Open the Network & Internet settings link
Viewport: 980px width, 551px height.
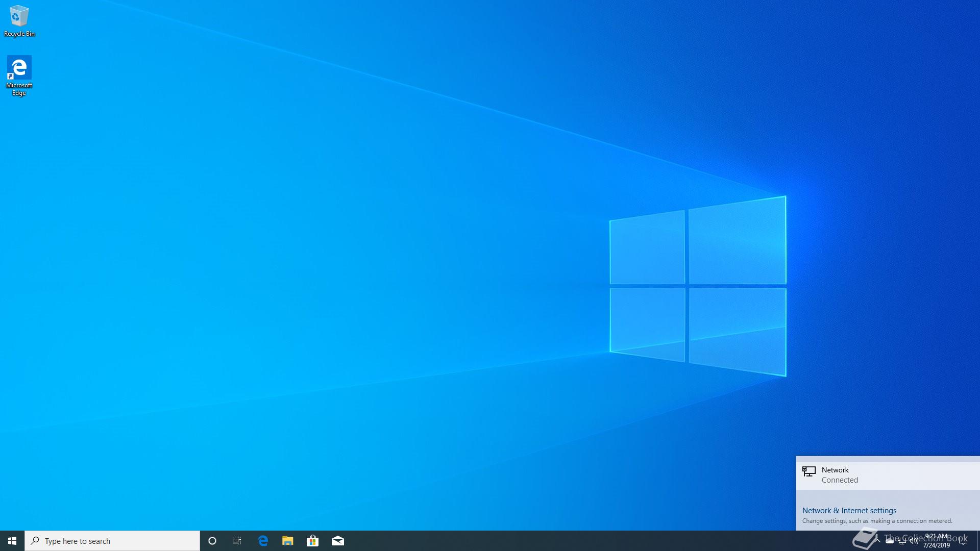click(x=849, y=510)
